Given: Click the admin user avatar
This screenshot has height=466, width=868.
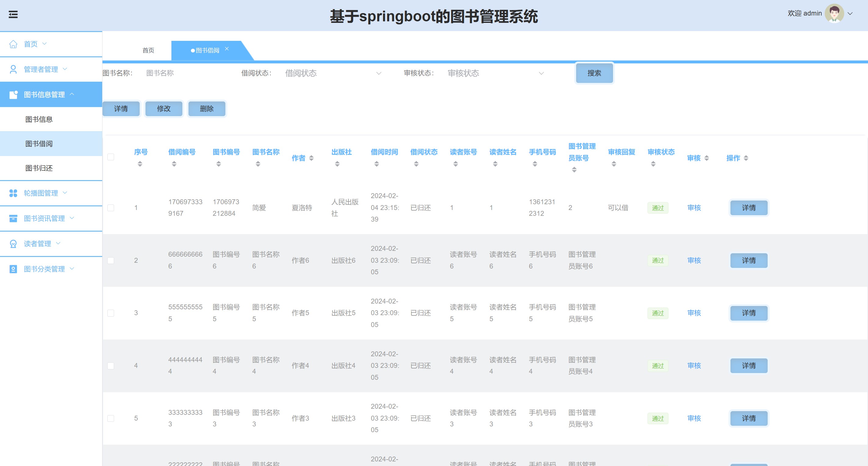Looking at the screenshot, I should coord(834,13).
